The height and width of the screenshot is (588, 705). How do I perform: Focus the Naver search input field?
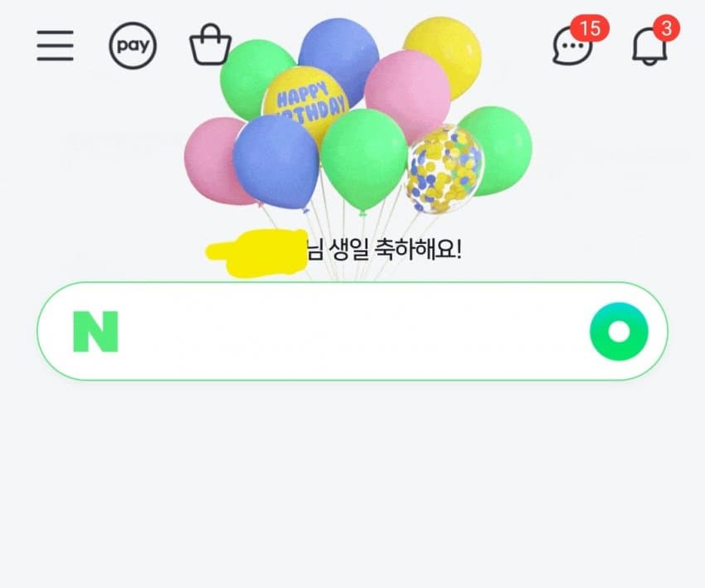(352, 331)
